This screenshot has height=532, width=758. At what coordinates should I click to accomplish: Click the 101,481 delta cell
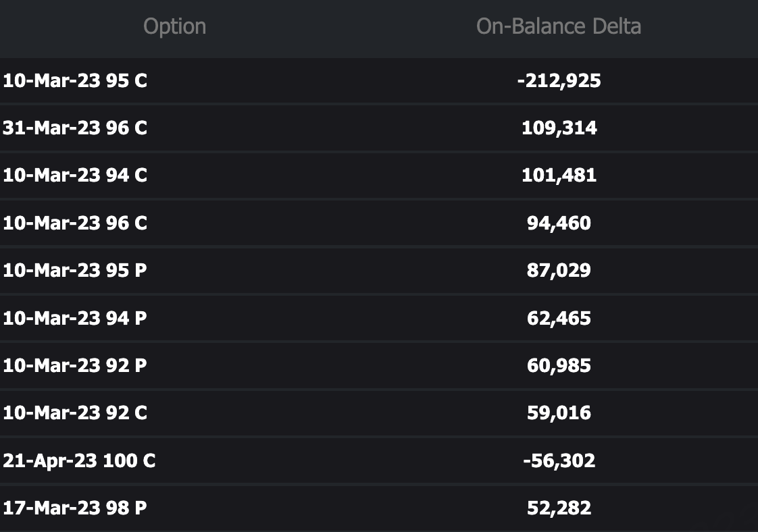pyautogui.click(x=559, y=176)
